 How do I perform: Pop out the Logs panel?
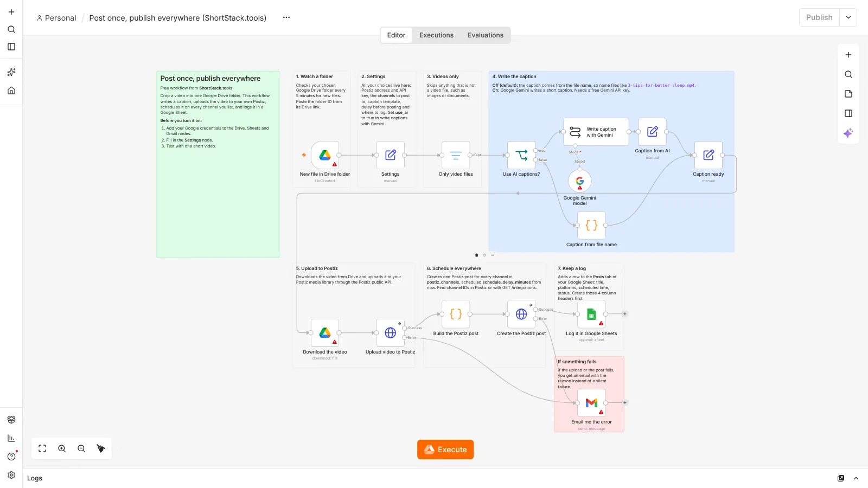pos(841,478)
